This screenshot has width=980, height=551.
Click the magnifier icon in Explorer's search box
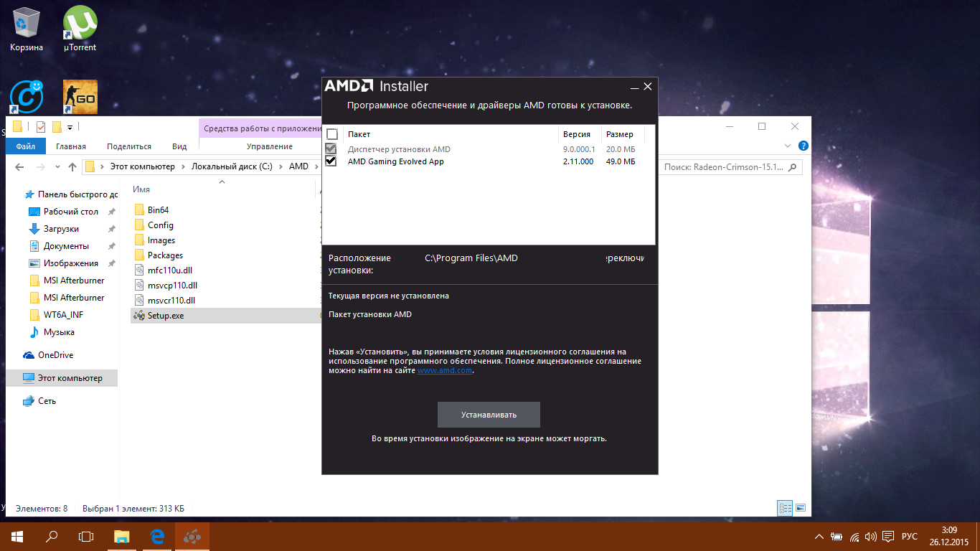(793, 167)
